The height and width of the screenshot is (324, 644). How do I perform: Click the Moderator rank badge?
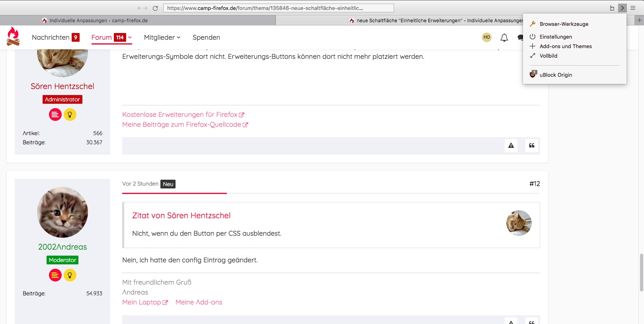pos(62,260)
